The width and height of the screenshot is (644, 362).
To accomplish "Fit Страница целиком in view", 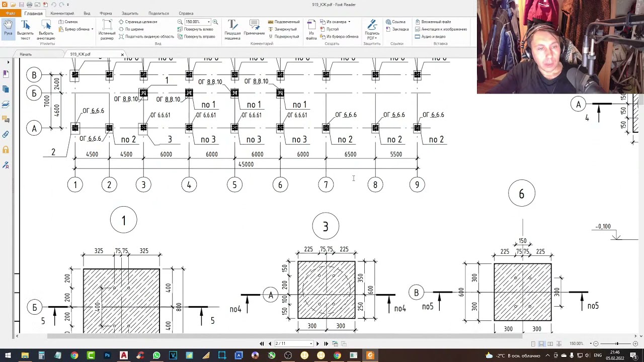I will point(138,22).
